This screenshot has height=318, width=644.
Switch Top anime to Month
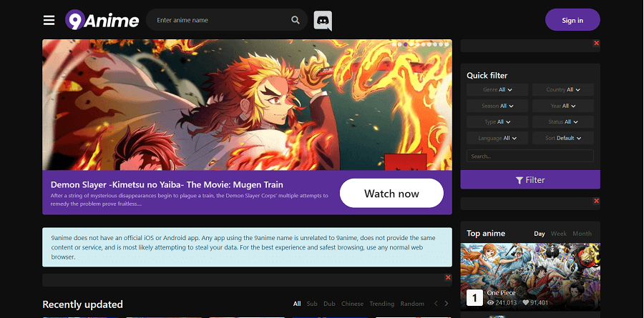[582, 234]
